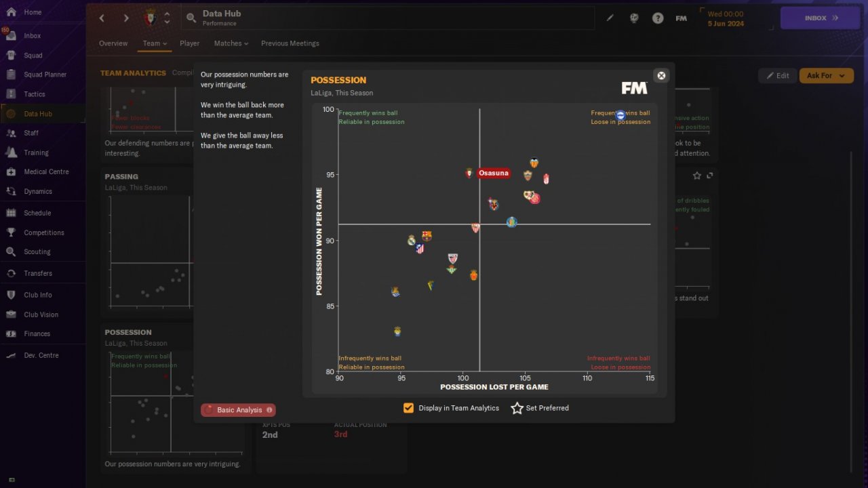Go back with the left arrow
868x488 pixels.
(102, 18)
